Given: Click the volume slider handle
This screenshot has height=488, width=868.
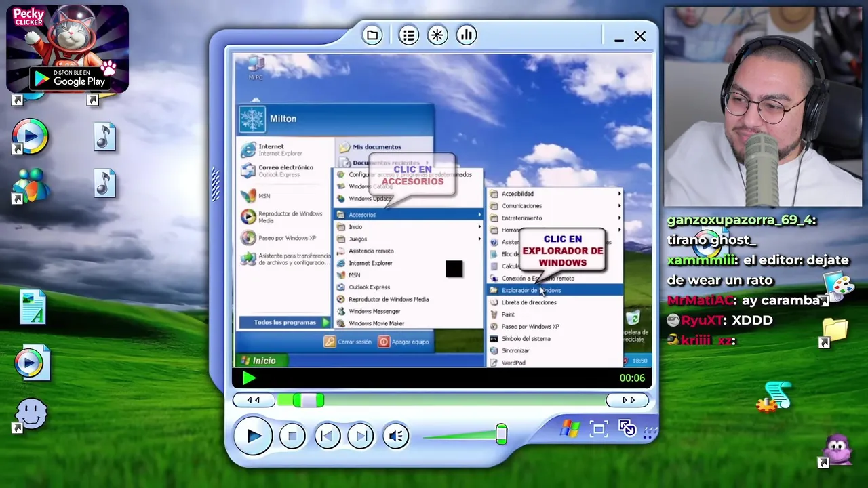Looking at the screenshot, I should click(x=501, y=434).
